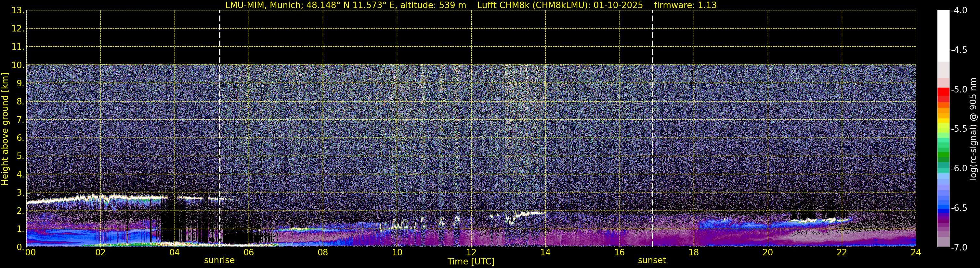
Task: Click the '10.' tick label on the height axis
Action: point(18,65)
